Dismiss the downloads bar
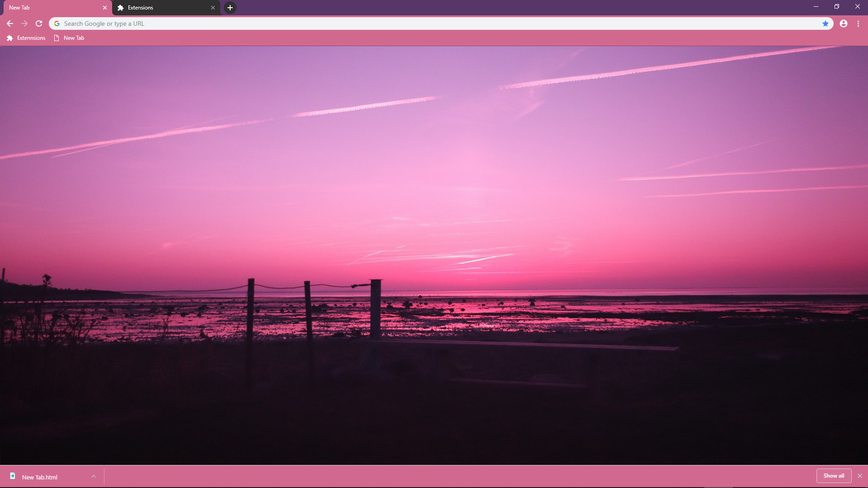Image resolution: width=868 pixels, height=488 pixels. pos(860,476)
